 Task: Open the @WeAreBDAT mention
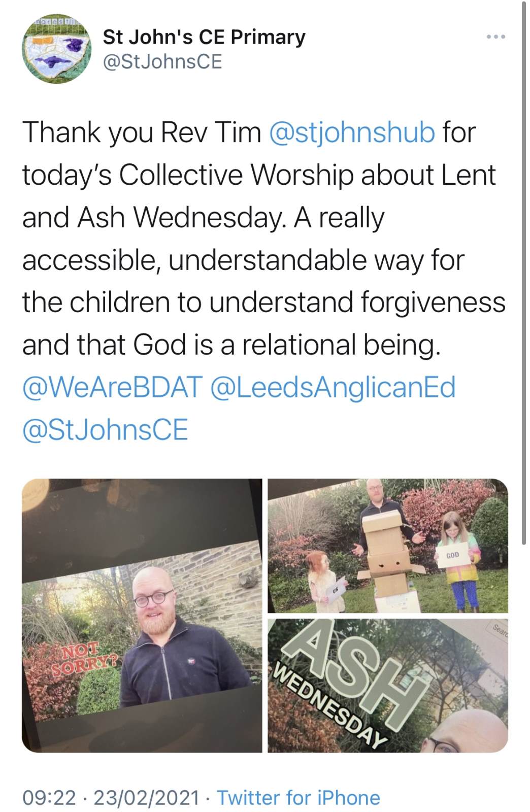(x=112, y=387)
